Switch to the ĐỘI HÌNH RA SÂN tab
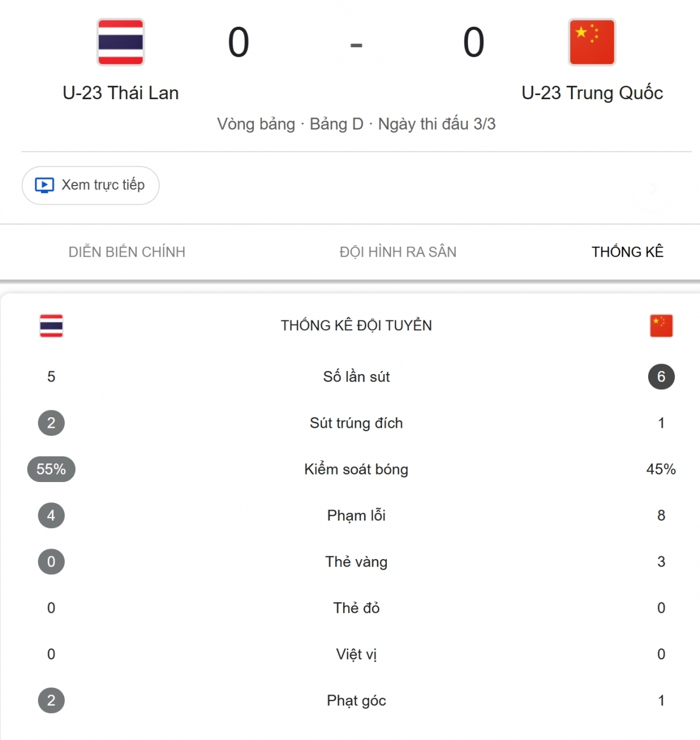This screenshot has width=700, height=740. pos(398,252)
